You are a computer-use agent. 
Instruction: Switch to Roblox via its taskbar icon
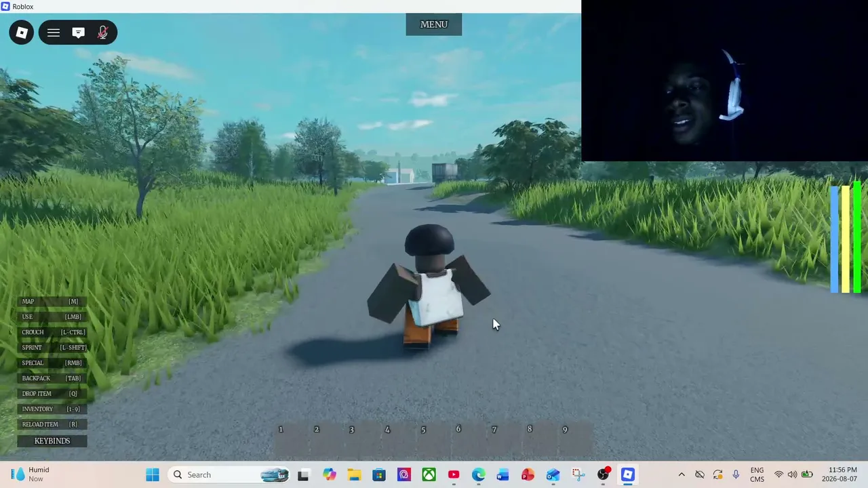[628, 474]
